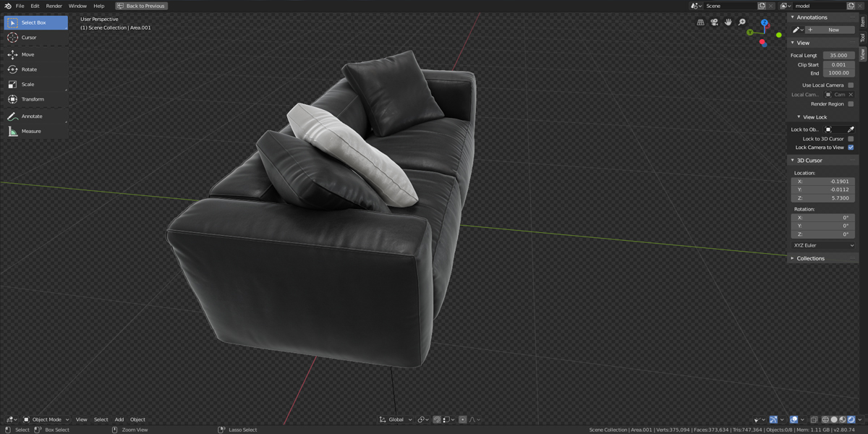This screenshot has width=868, height=434.
Task: Click the add view layer icon next to model
Action: [x=851, y=6]
